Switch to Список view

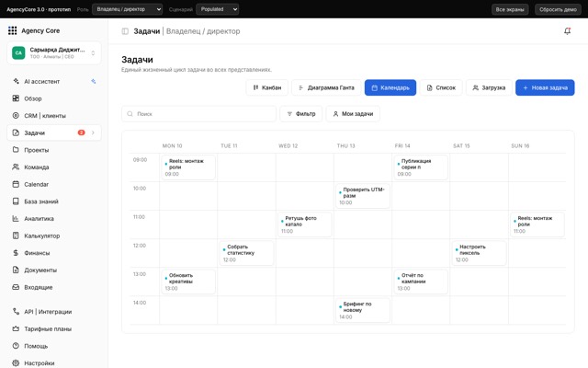coord(441,87)
